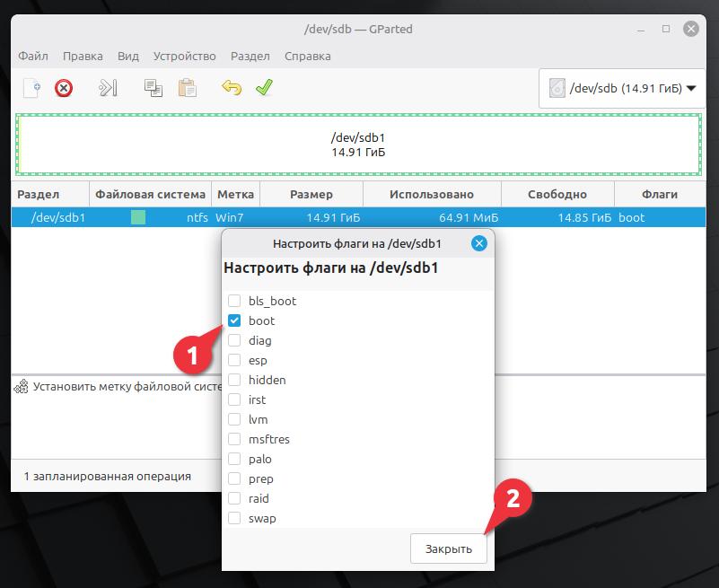The height and width of the screenshot is (588, 719).
Task: Enable the esp flag checkbox
Action: click(x=234, y=360)
